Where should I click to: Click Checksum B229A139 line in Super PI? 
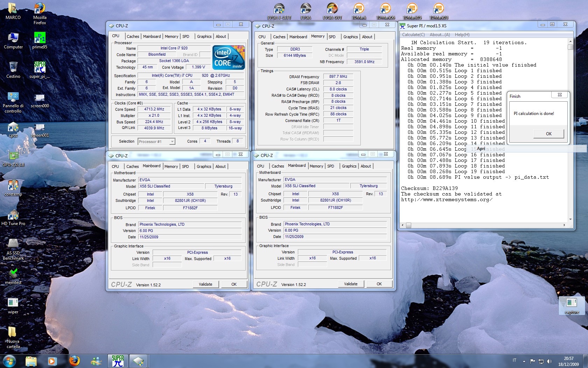429,188
